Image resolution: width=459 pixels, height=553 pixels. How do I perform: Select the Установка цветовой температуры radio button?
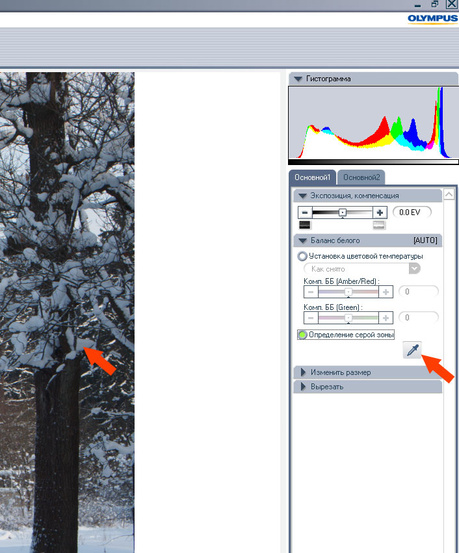[x=302, y=256]
